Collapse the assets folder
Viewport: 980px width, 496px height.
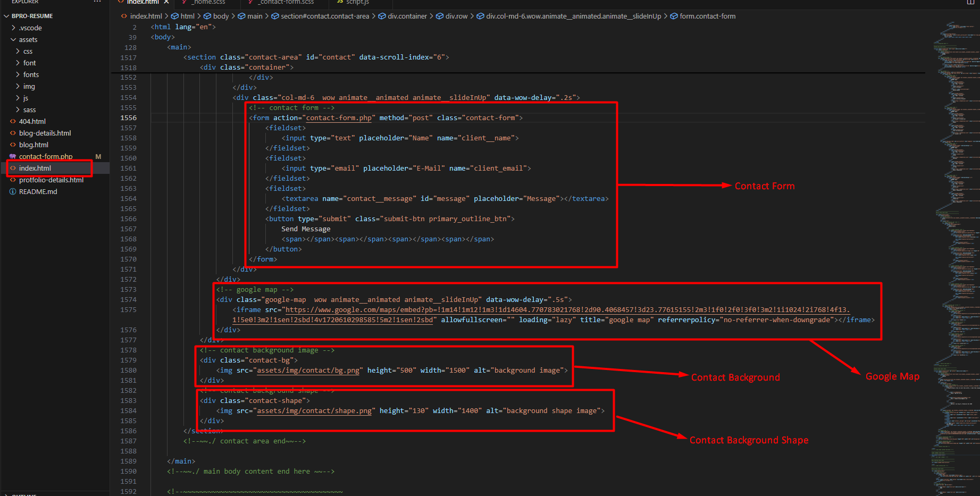tap(28, 39)
